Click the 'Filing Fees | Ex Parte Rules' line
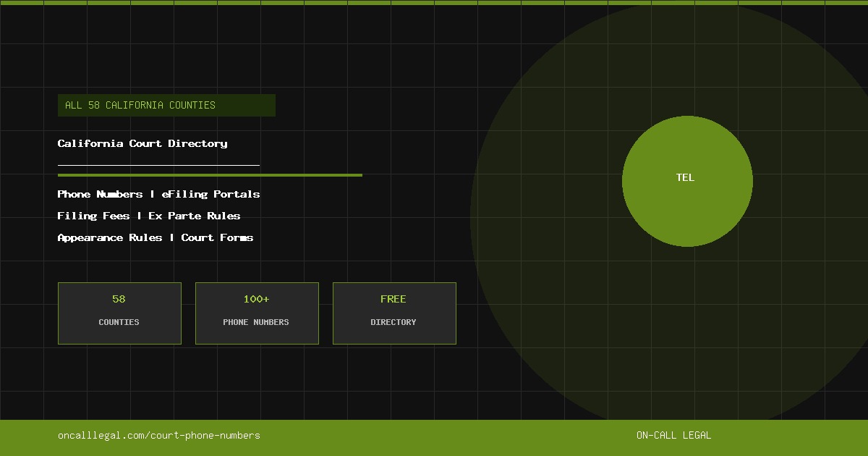868x456 pixels. pyautogui.click(x=149, y=216)
